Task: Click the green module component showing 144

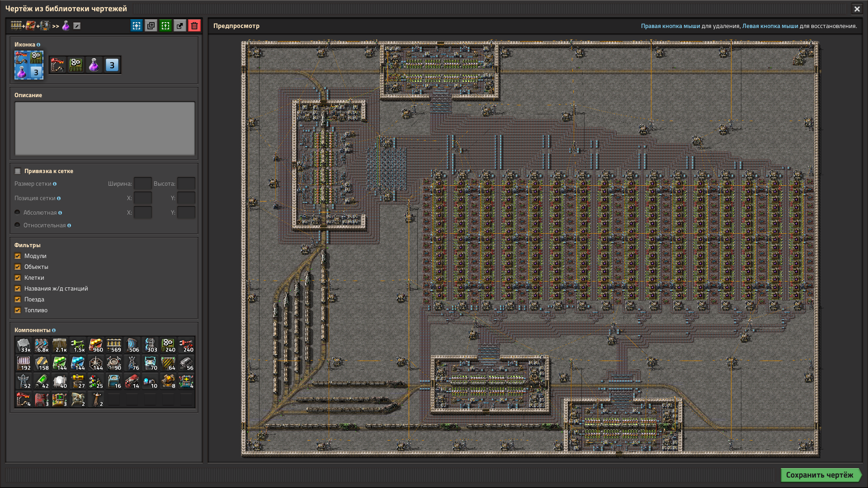Action: (x=60, y=363)
